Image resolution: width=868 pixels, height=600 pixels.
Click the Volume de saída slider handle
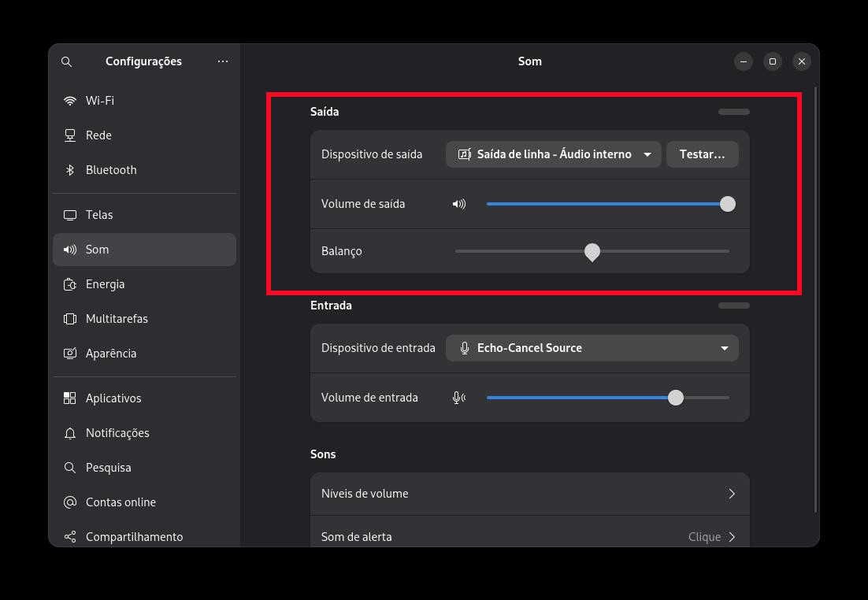[728, 204]
